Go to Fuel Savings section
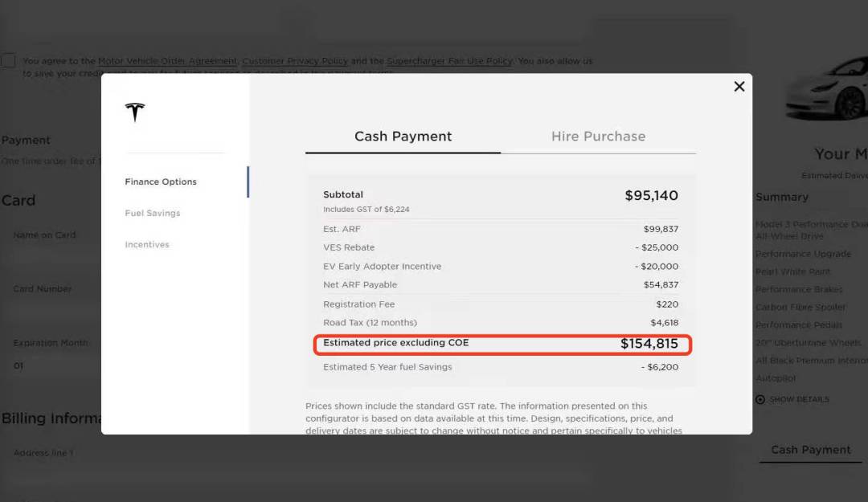Screen dimensions: 868x502 (x=153, y=213)
